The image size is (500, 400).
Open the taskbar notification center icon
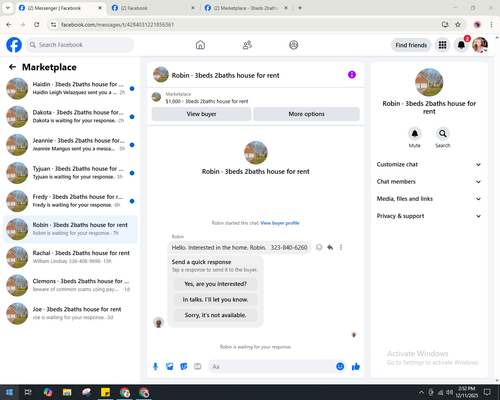tap(487, 392)
